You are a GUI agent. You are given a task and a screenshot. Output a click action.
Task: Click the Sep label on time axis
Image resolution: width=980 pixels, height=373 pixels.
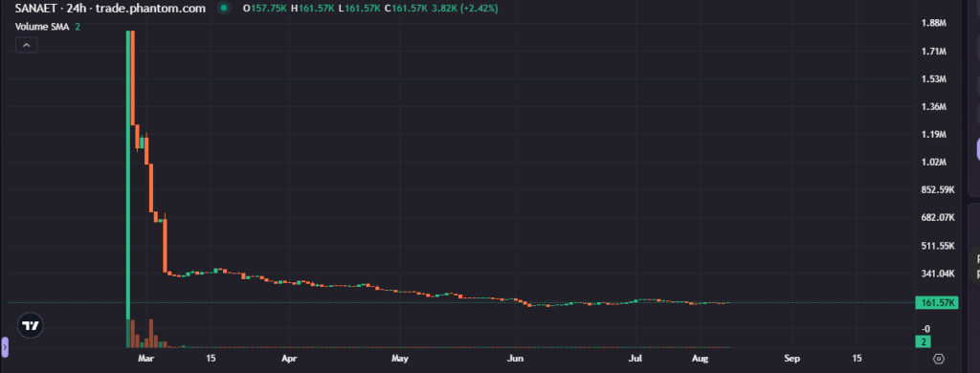pos(791,359)
